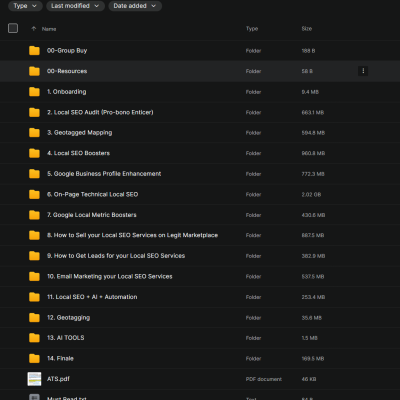Open the 00-Group Buy folder name

(x=67, y=51)
